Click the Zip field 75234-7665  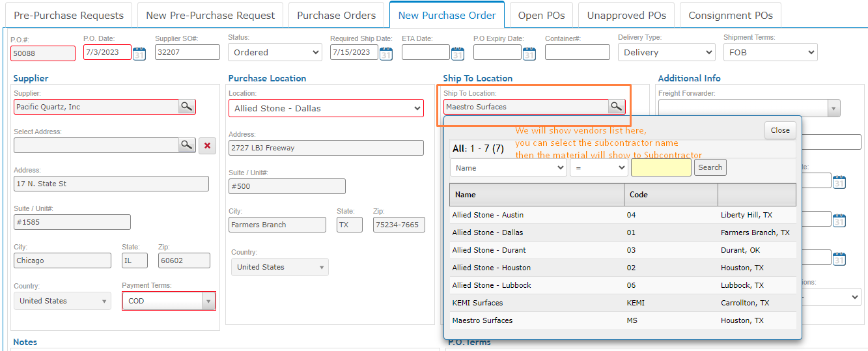click(399, 225)
